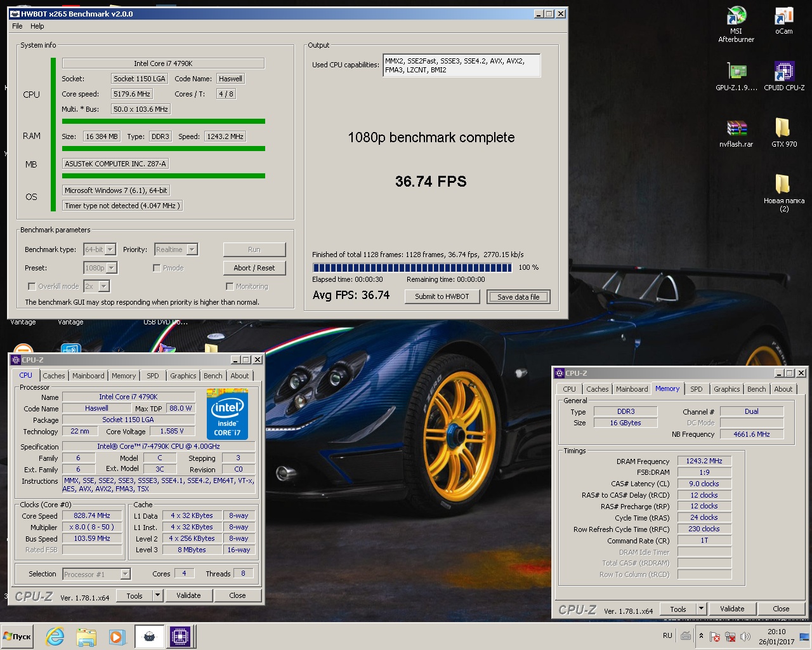This screenshot has height=650, width=812.
Task: Click Submit to HWBOT button
Action: click(442, 296)
